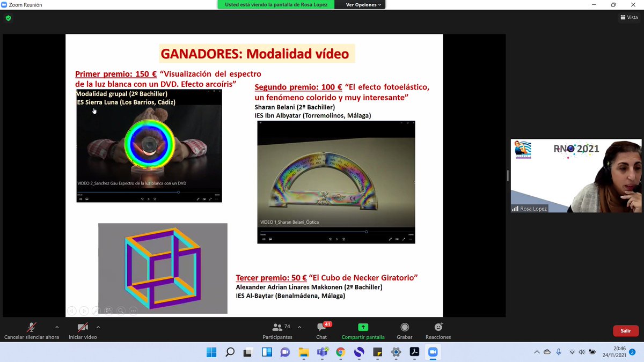Open the notification badge showing 2
Screen dimensions: 644x362
coord(632,352)
